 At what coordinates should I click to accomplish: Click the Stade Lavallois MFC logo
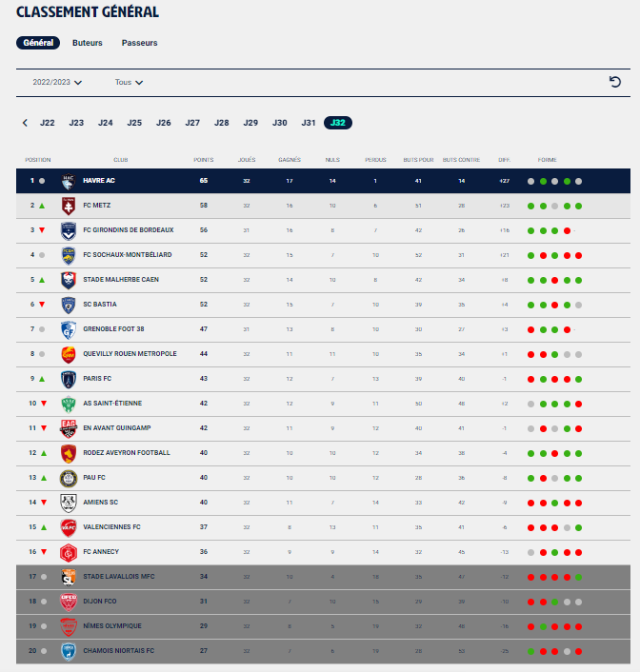click(x=69, y=577)
